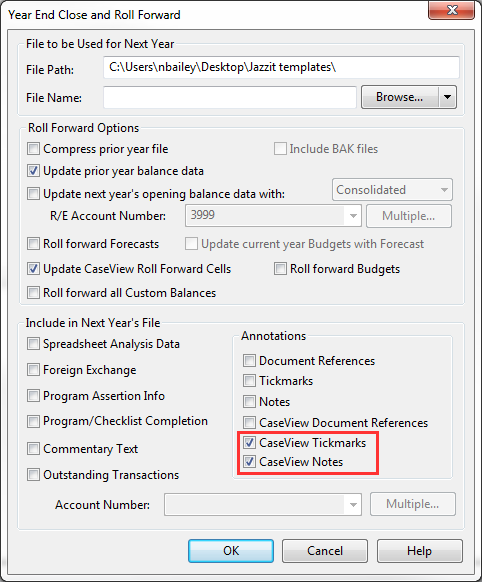The height and width of the screenshot is (582, 482).
Task: Open the Browse button dropdown arrow
Action: (x=447, y=97)
